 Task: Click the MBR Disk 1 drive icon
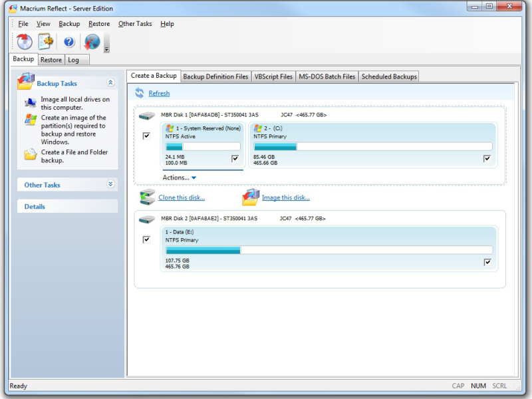point(147,115)
